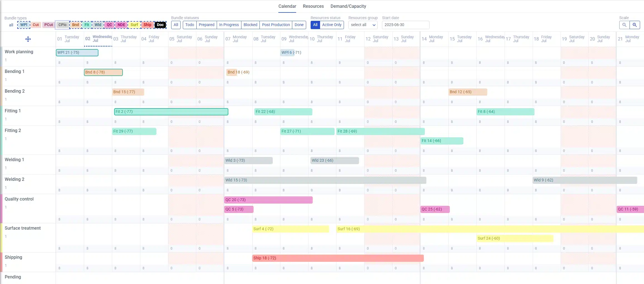Image resolution: width=644 pixels, height=284 pixels.
Task: Select the Wld 9 (-62) bundle
Action: click(x=585, y=180)
